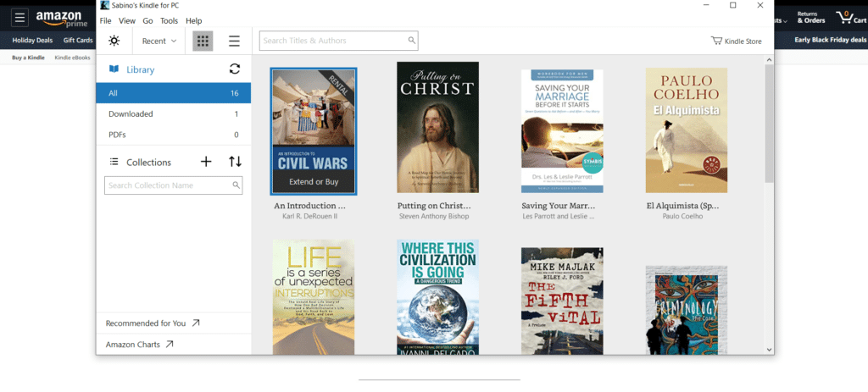
Task: Open Recommended for You link
Action: click(x=153, y=323)
